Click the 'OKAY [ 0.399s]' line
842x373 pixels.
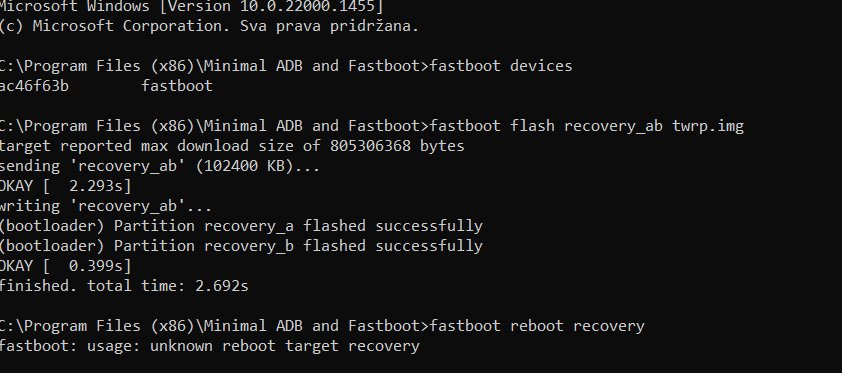click(65, 266)
